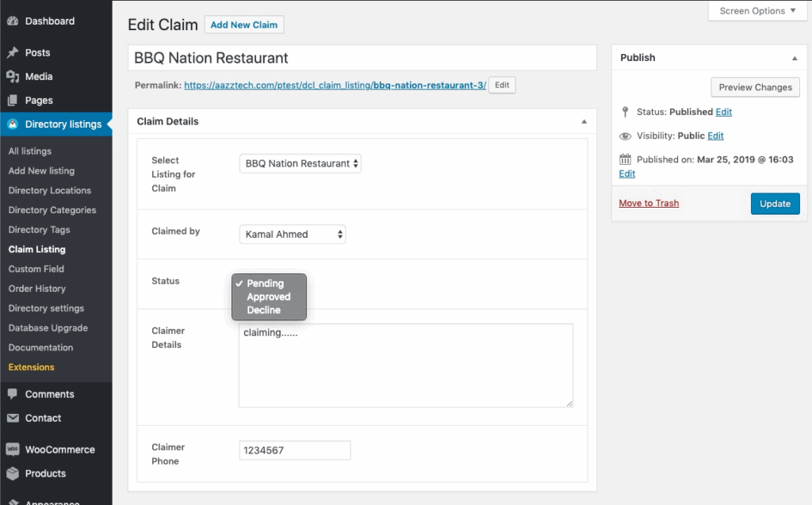Go to Directory Categories submenu item
This screenshot has width=812, height=505.
click(x=52, y=210)
